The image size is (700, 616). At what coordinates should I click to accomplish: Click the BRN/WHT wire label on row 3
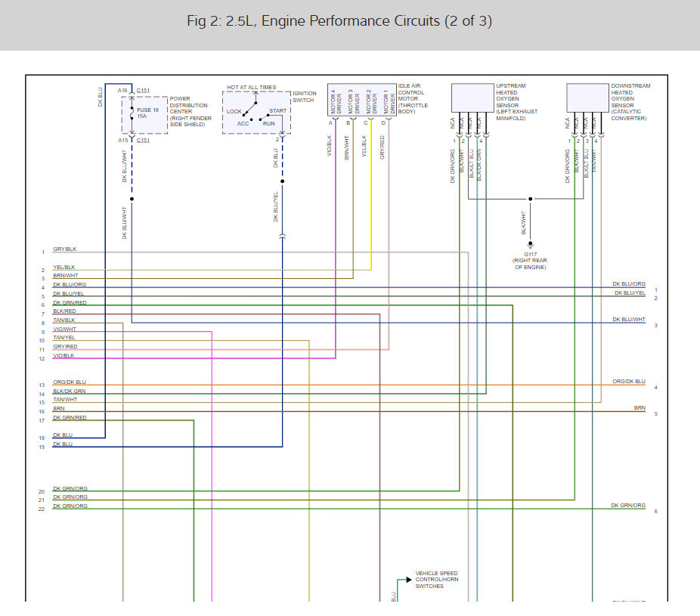tap(66, 275)
